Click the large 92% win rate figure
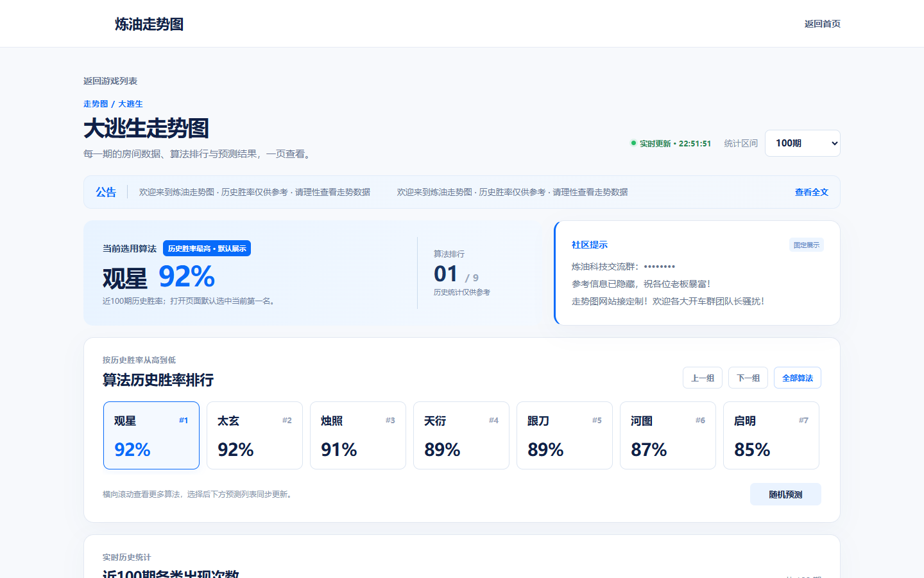This screenshot has height=578, width=924. (187, 277)
